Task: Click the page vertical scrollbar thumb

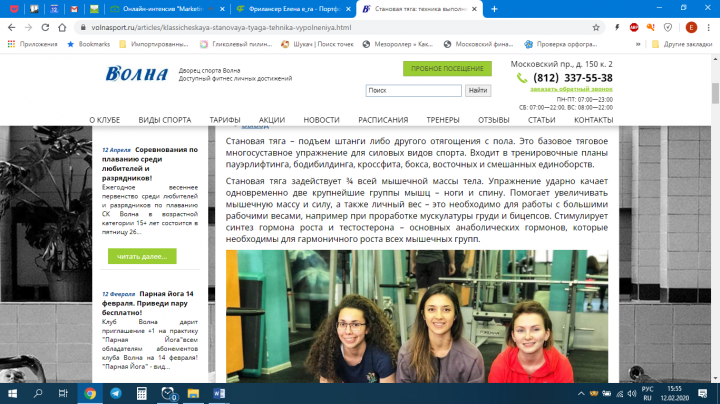Action: pos(715,93)
